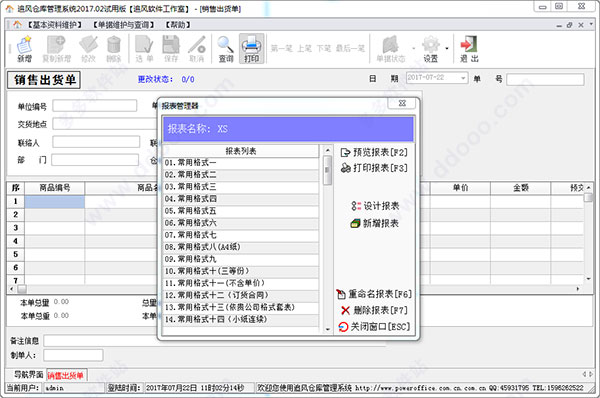Image resolution: width=600 pixels, height=398 pixels.
Task: Open the 单据维护与查询 menu
Action: tap(124, 25)
